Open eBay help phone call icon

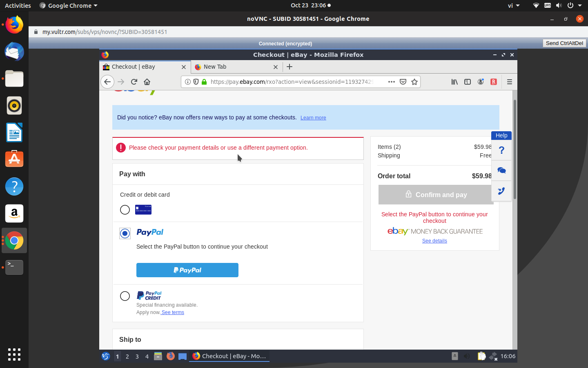pyautogui.click(x=502, y=191)
